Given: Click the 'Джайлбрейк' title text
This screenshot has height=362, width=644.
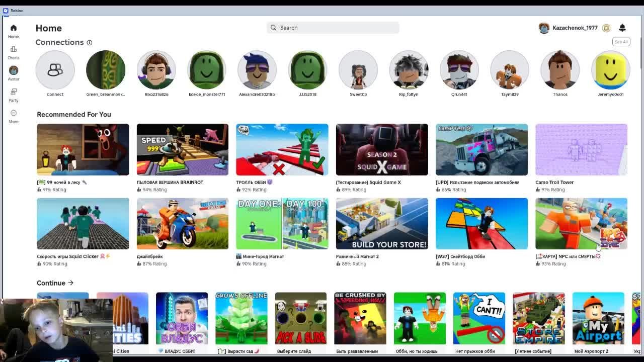Looking at the screenshot, I should (149, 256).
